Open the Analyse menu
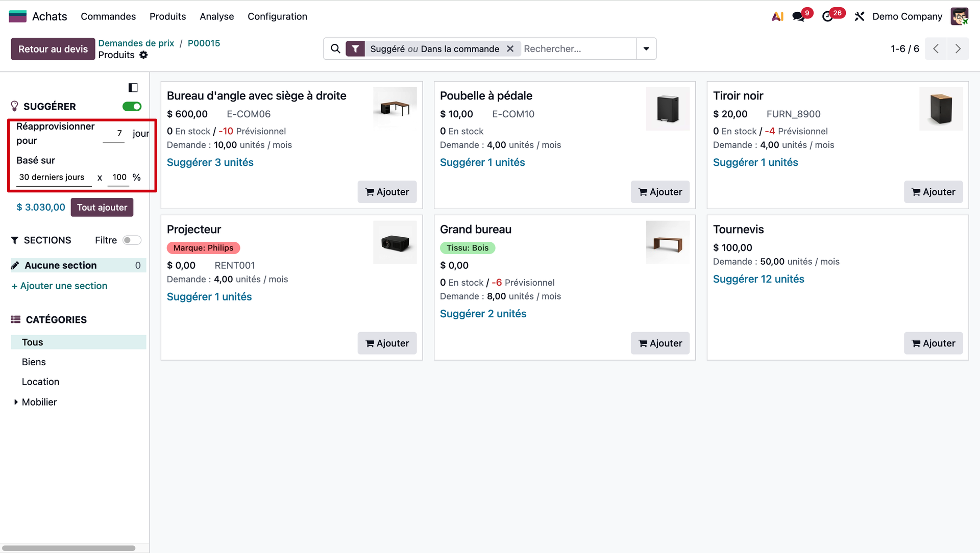980x553 pixels. [x=216, y=16]
